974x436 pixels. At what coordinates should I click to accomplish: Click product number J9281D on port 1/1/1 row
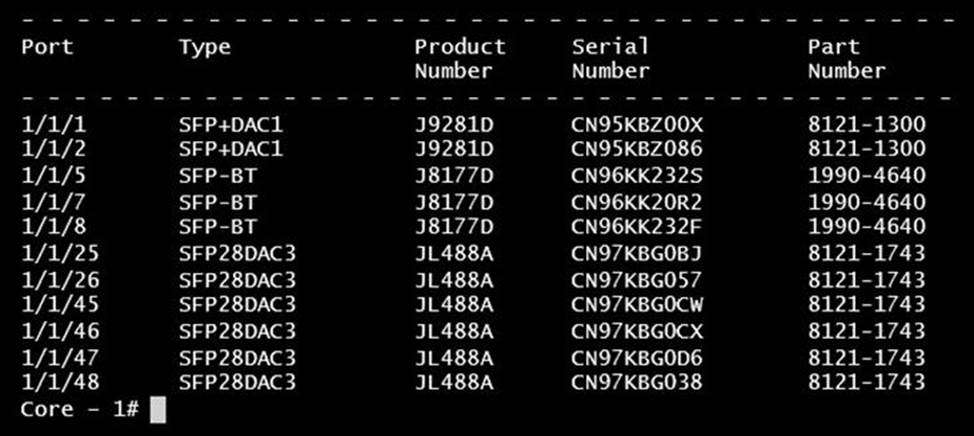(x=454, y=125)
